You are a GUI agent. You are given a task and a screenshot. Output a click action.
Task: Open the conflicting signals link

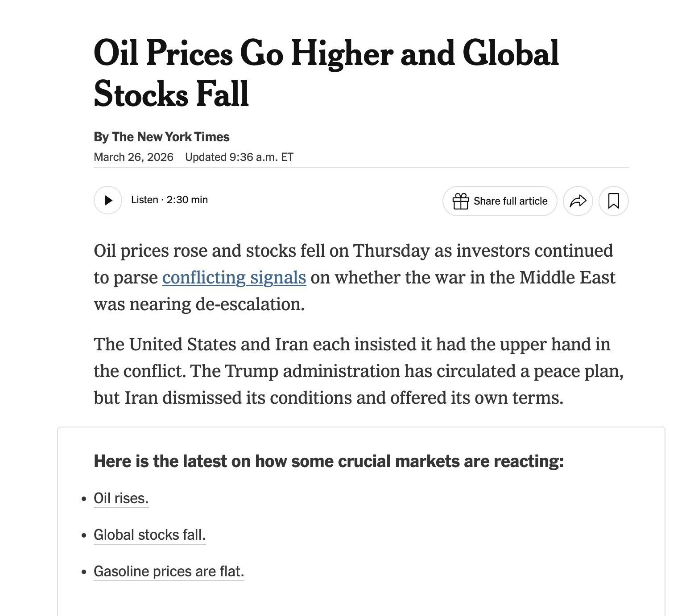tap(234, 278)
